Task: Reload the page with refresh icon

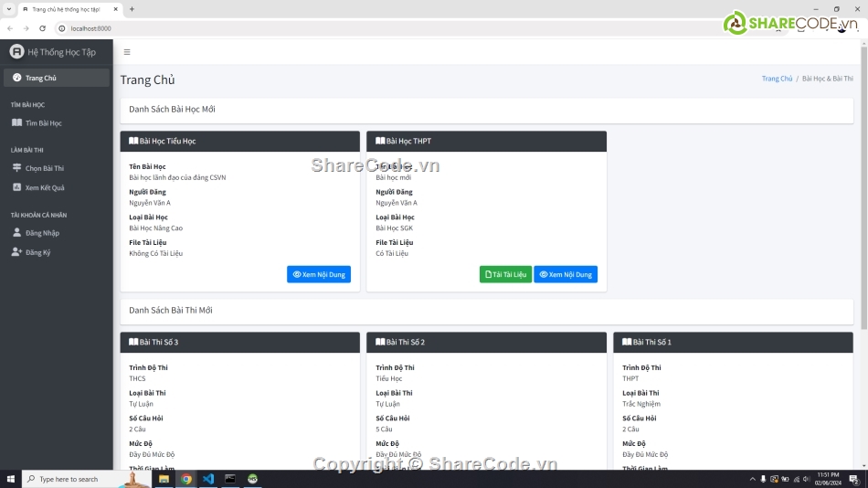Action: (43, 28)
